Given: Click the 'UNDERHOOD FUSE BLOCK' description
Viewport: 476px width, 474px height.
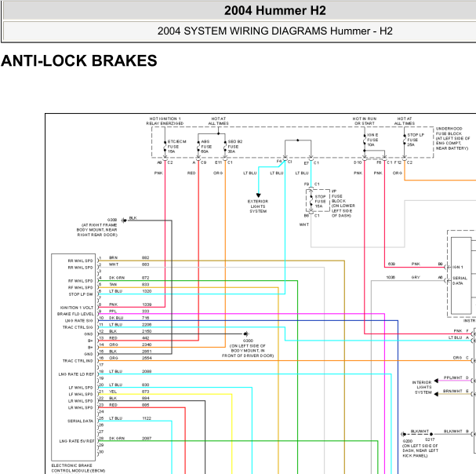Looking at the screenshot, I should pos(452,139).
